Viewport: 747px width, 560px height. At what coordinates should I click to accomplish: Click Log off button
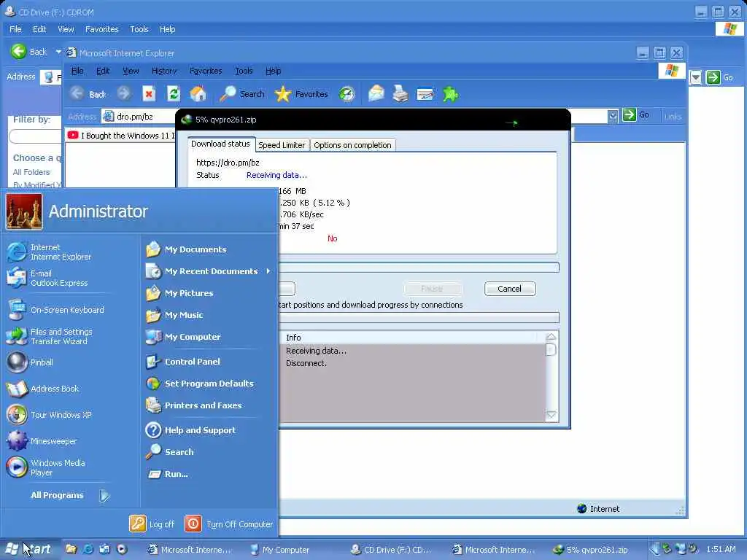click(152, 524)
